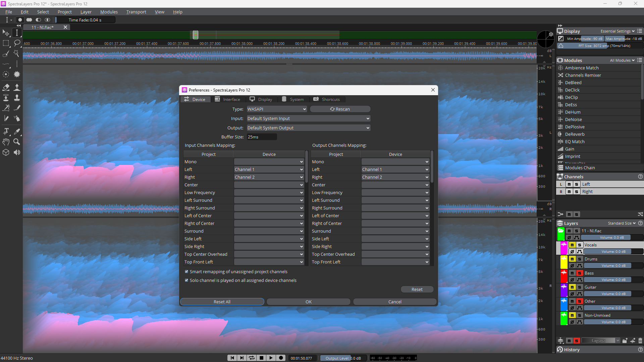Click the Play transport button
Viewport: 644px width, 362px height.
271,358
